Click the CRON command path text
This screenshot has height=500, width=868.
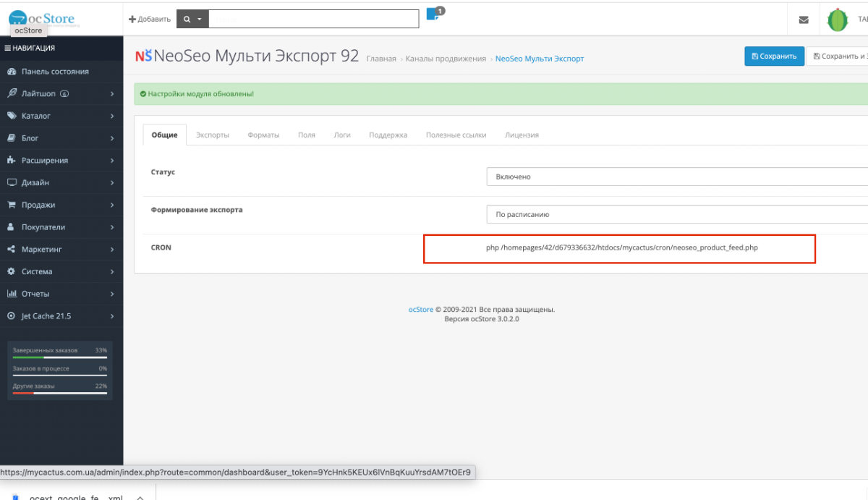pos(622,247)
